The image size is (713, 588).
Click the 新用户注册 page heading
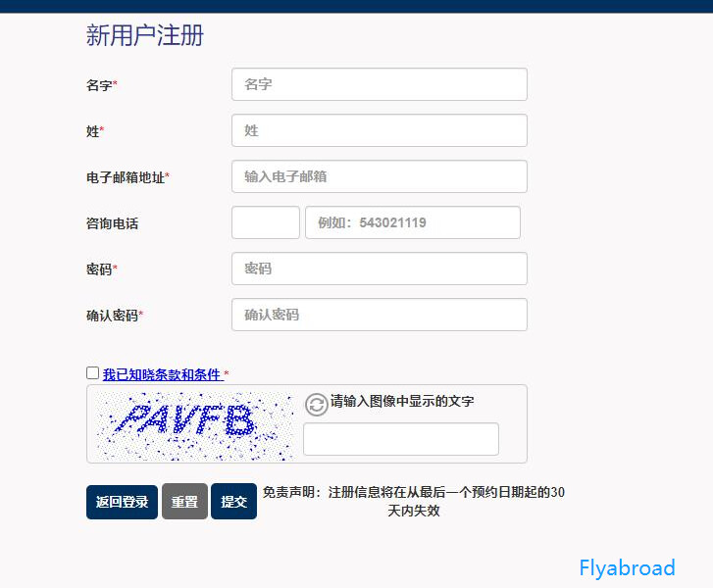(144, 35)
